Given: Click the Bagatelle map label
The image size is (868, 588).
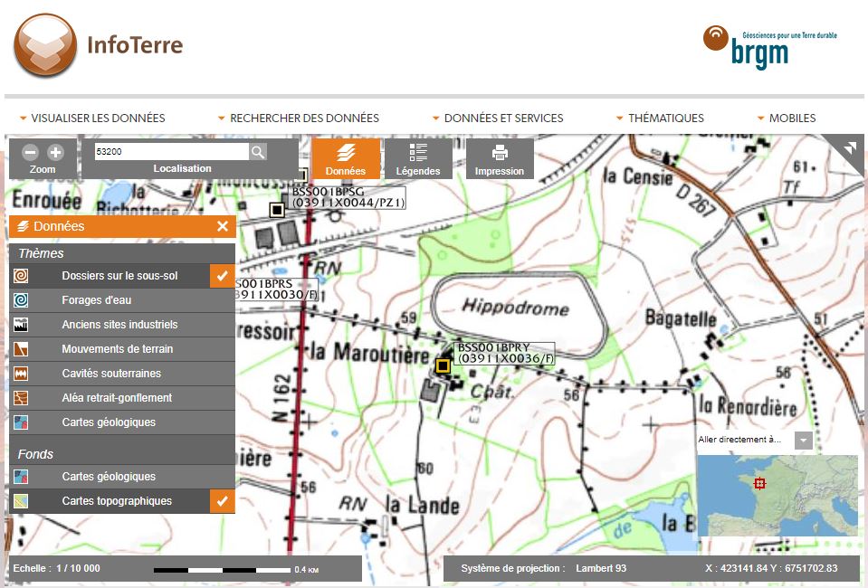Looking at the screenshot, I should pyautogui.click(x=681, y=318).
